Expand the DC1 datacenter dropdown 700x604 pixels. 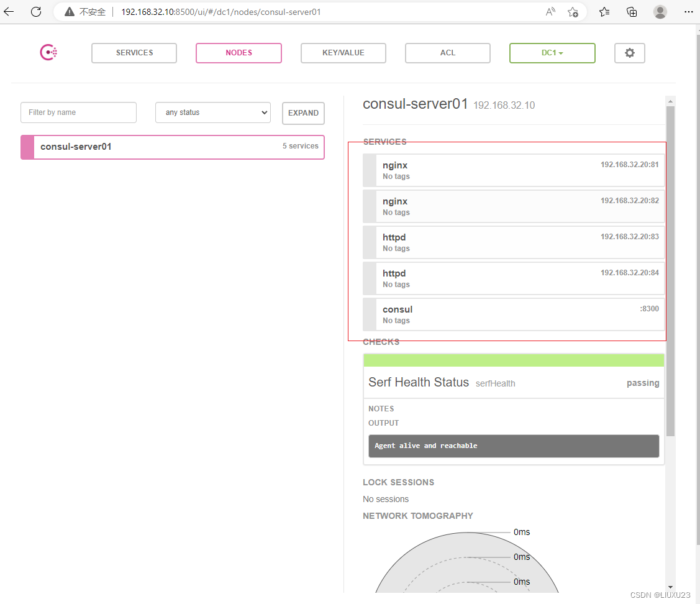tap(552, 53)
